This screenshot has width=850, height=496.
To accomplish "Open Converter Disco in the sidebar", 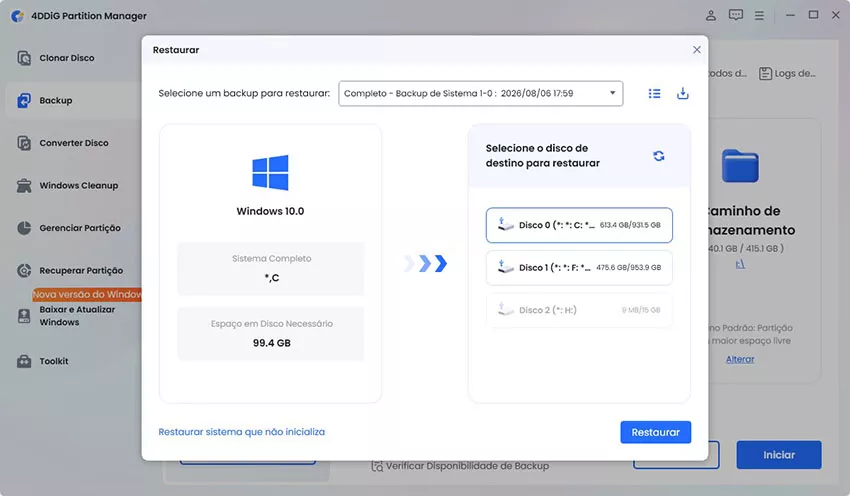I will (x=74, y=143).
